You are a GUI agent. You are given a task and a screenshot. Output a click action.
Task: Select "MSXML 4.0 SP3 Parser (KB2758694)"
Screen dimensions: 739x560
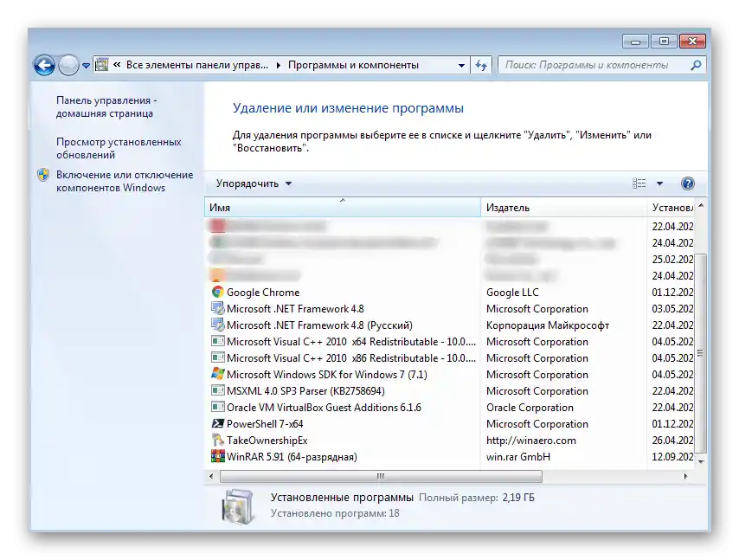[449, 391]
